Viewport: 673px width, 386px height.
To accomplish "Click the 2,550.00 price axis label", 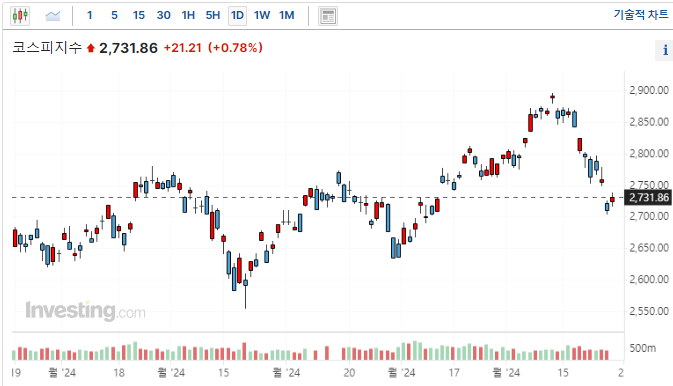I will tap(649, 311).
